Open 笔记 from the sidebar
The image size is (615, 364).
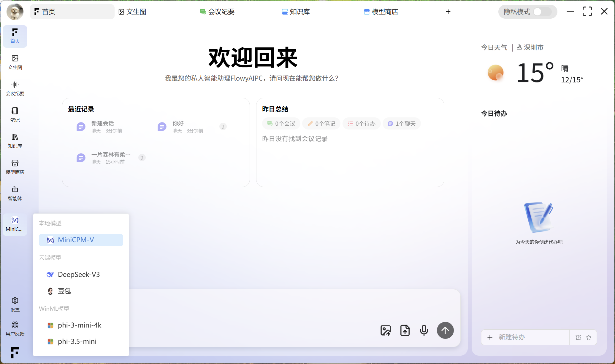15,114
